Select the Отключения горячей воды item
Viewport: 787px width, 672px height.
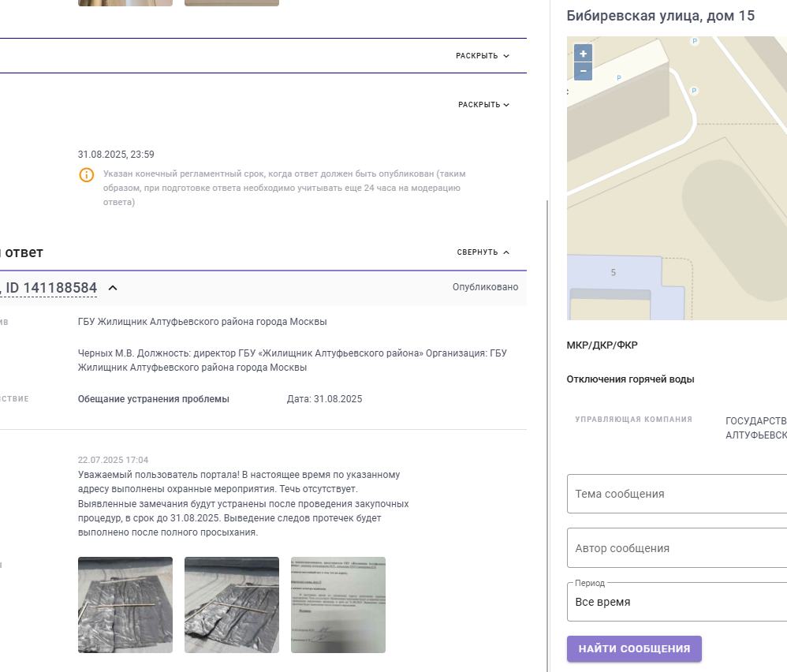[x=630, y=379]
